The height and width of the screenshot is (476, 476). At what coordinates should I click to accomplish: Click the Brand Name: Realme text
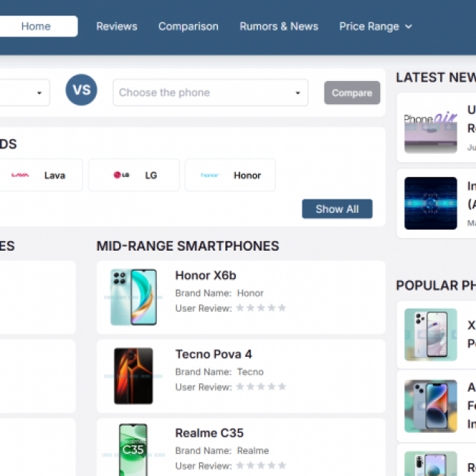tap(222, 451)
